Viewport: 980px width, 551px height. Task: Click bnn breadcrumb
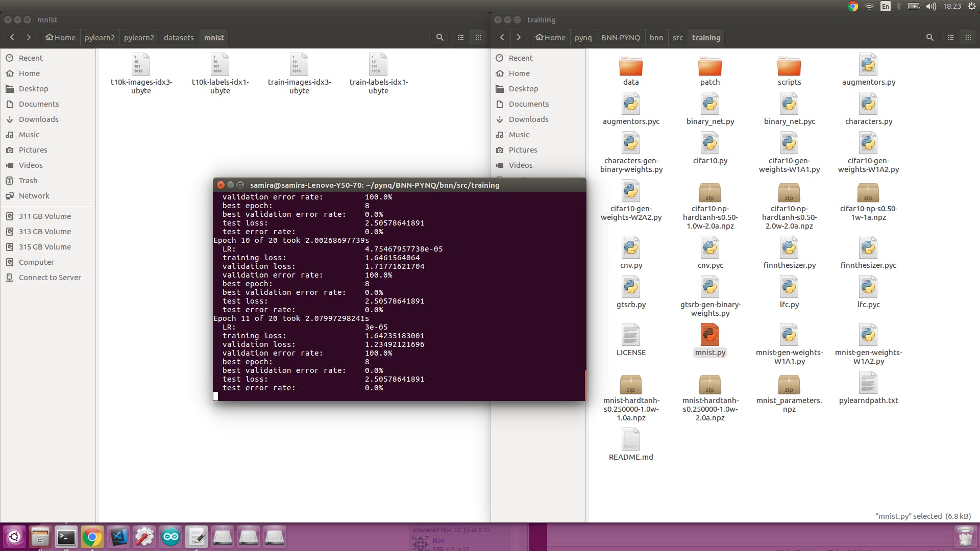tap(656, 37)
